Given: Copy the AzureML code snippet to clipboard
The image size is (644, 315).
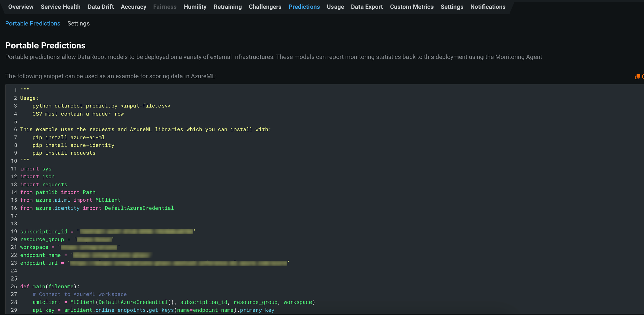Looking at the screenshot, I should point(638,77).
